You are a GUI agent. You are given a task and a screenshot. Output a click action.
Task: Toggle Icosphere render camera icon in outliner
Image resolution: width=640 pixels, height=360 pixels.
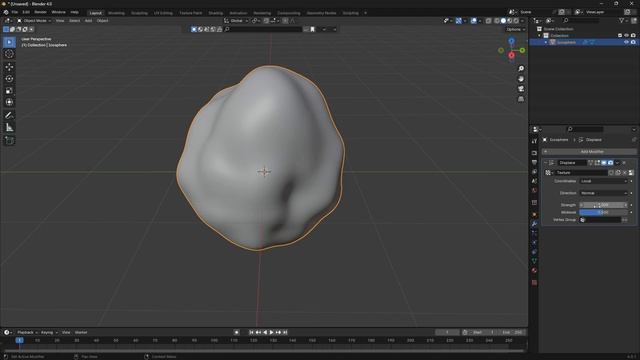pyautogui.click(x=633, y=42)
